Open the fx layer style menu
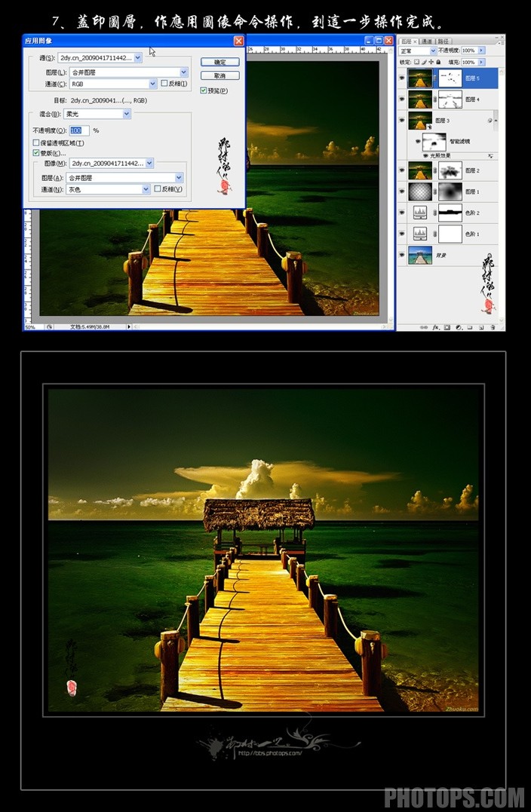531x812 pixels. pos(436,328)
